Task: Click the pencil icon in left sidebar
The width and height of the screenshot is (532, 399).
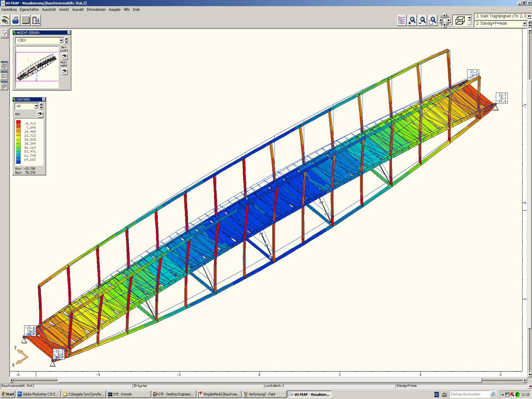Action: click(4, 34)
